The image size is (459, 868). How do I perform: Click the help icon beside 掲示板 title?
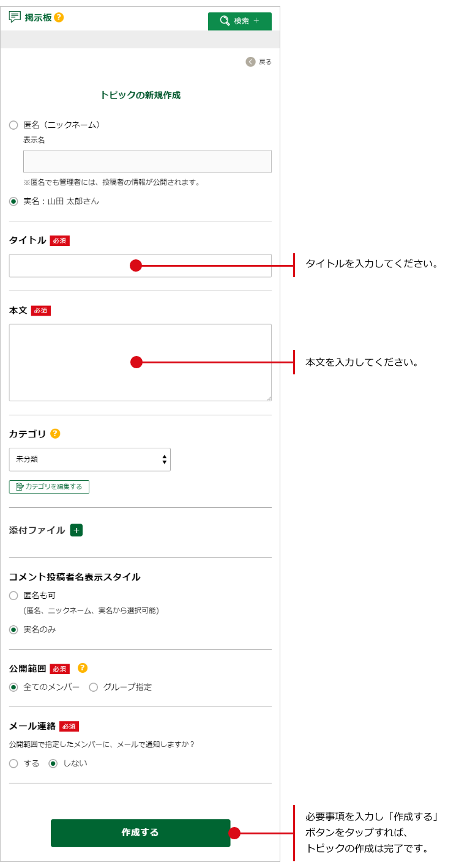(x=59, y=17)
